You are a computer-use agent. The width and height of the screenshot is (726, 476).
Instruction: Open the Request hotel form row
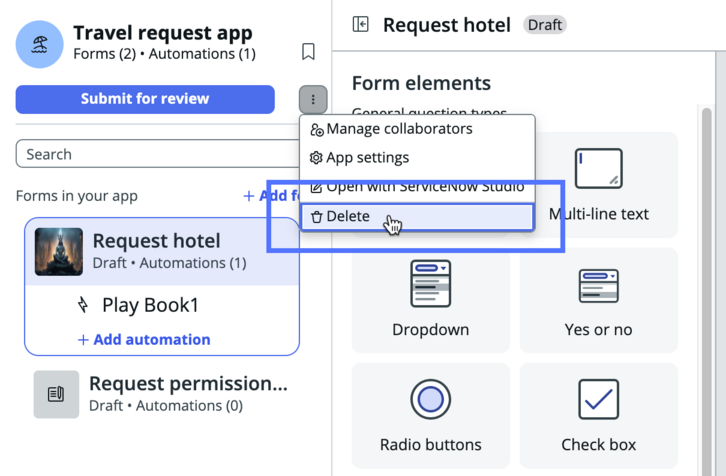162,251
